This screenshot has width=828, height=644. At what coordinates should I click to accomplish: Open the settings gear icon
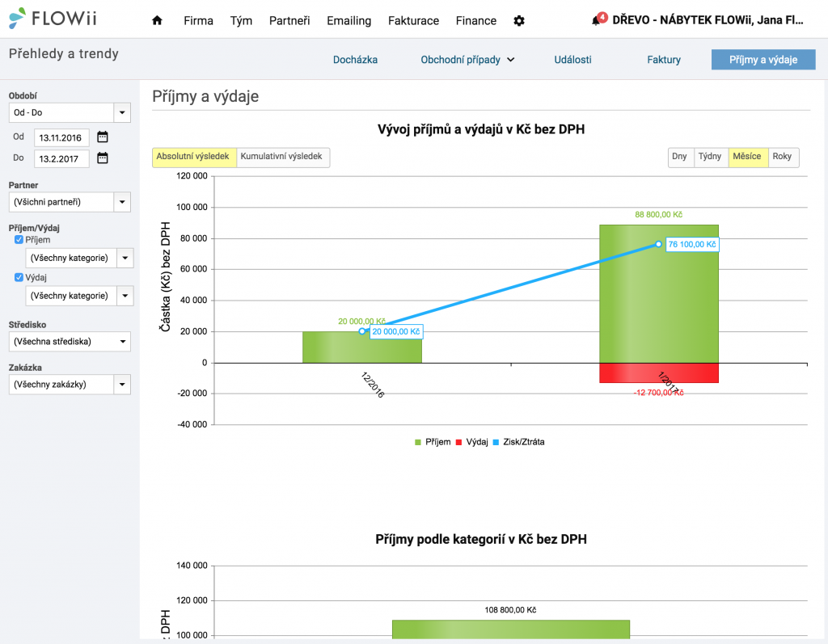(x=519, y=20)
